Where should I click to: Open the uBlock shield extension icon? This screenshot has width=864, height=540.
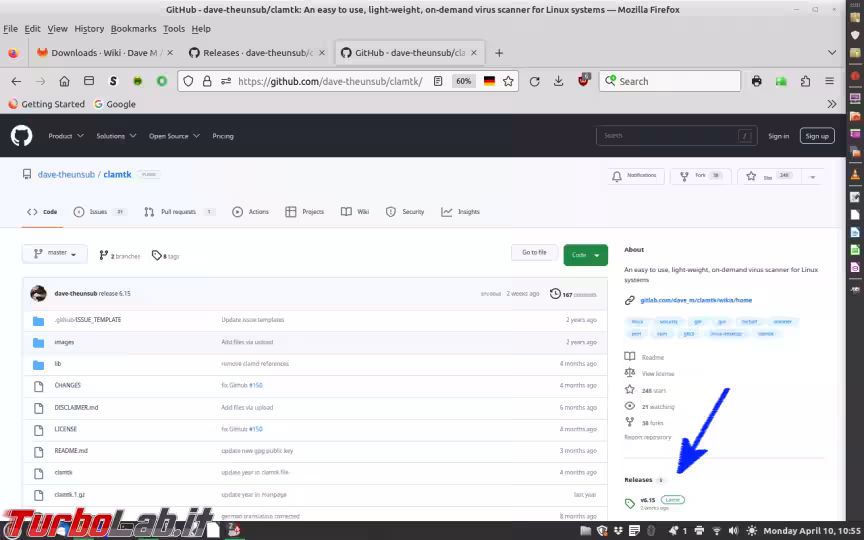[x=584, y=80]
